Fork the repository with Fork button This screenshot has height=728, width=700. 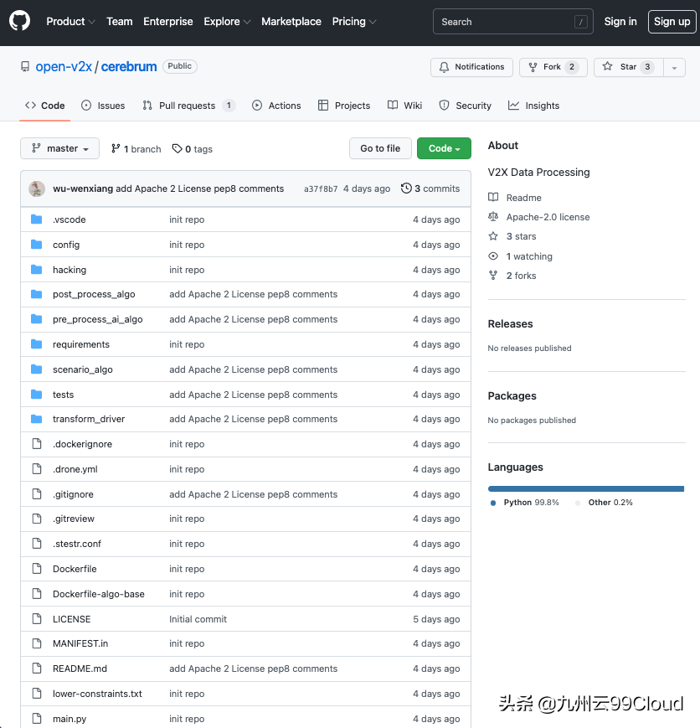(553, 67)
